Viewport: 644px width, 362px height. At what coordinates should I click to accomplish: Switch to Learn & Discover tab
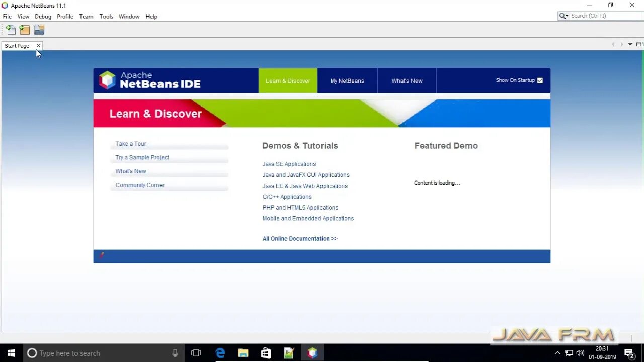(288, 81)
